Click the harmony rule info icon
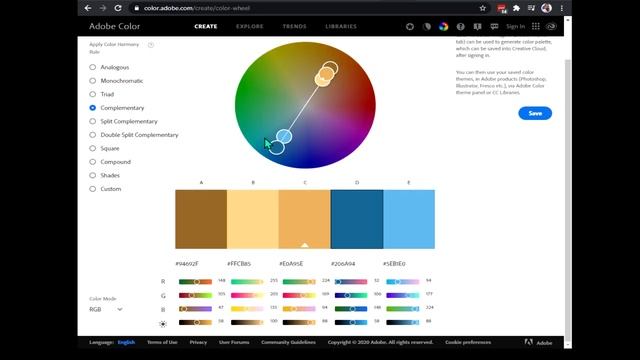Screen dimensions: 640x360 tap(151, 45)
